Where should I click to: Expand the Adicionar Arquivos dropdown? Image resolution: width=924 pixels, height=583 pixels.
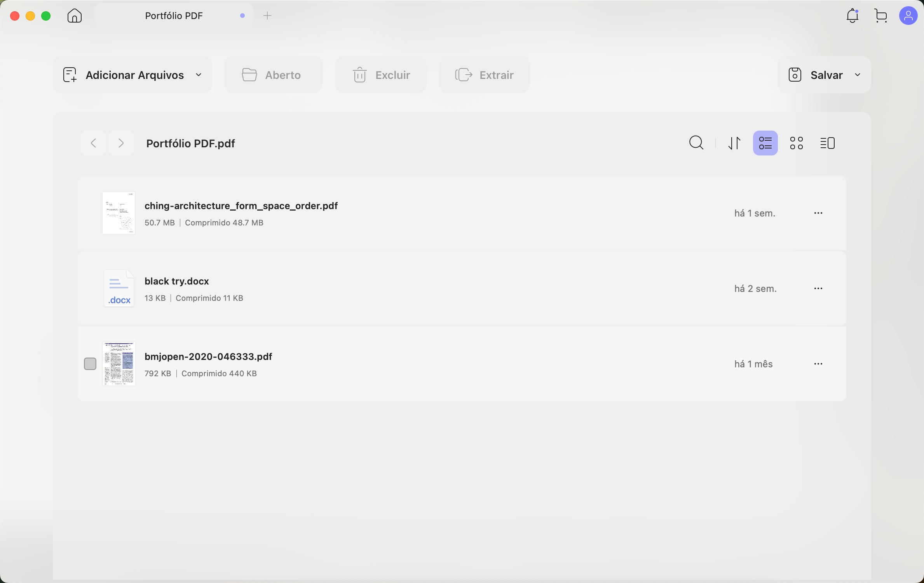(198, 75)
